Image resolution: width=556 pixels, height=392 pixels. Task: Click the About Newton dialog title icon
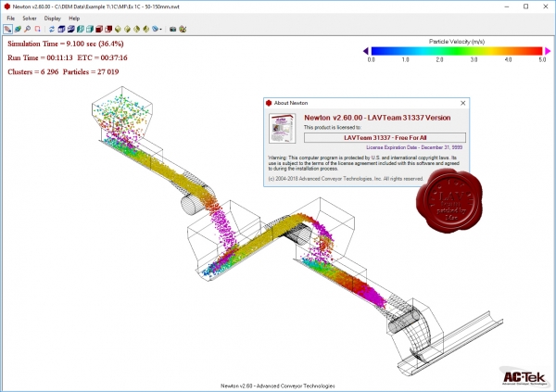[269, 103]
